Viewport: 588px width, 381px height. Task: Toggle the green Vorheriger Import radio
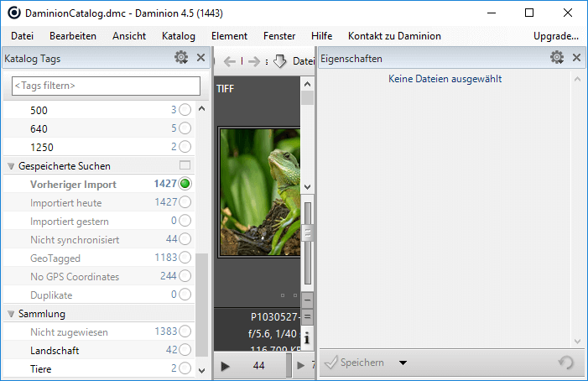pyautogui.click(x=185, y=184)
